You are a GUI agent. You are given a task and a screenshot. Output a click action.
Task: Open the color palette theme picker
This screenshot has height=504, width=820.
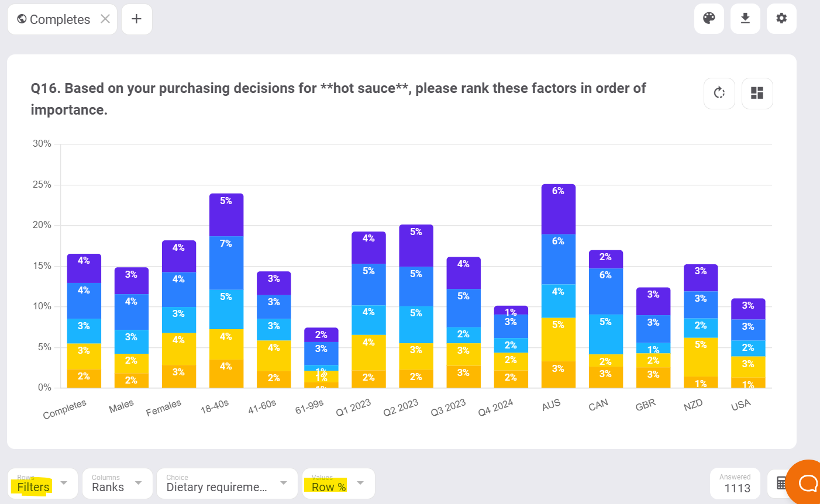pyautogui.click(x=709, y=19)
